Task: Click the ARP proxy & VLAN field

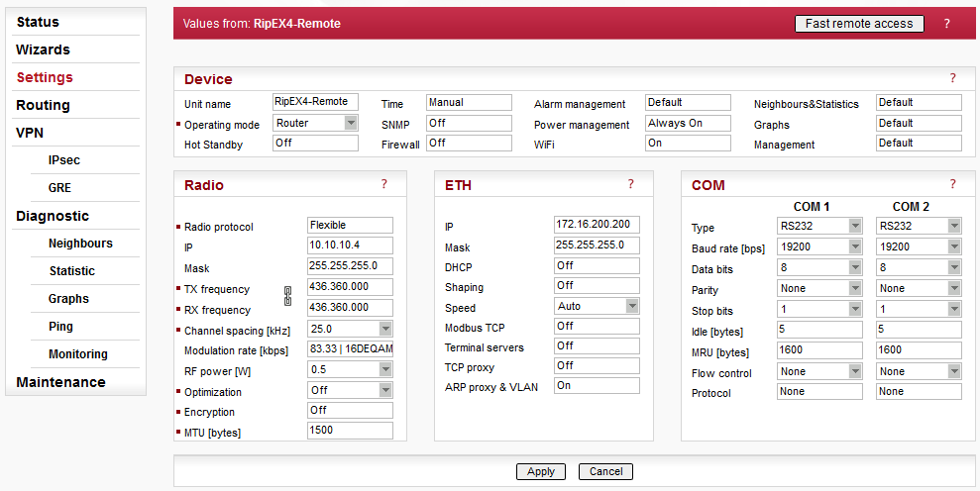Action: point(597,386)
